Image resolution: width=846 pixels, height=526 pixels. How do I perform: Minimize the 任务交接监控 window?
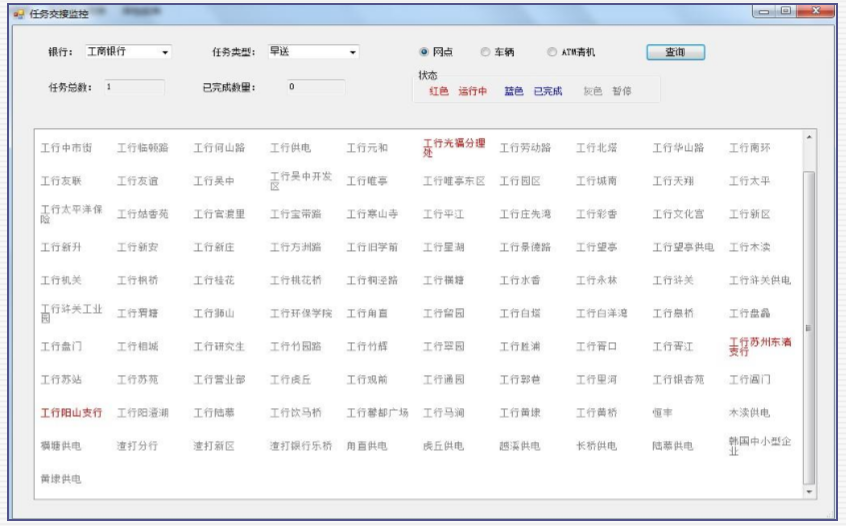(763, 11)
